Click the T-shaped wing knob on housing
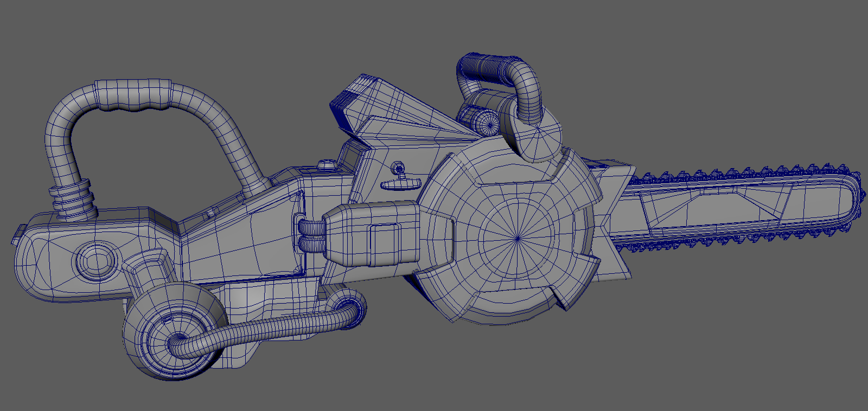The width and height of the screenshot is (868, 411). (400, 183)
